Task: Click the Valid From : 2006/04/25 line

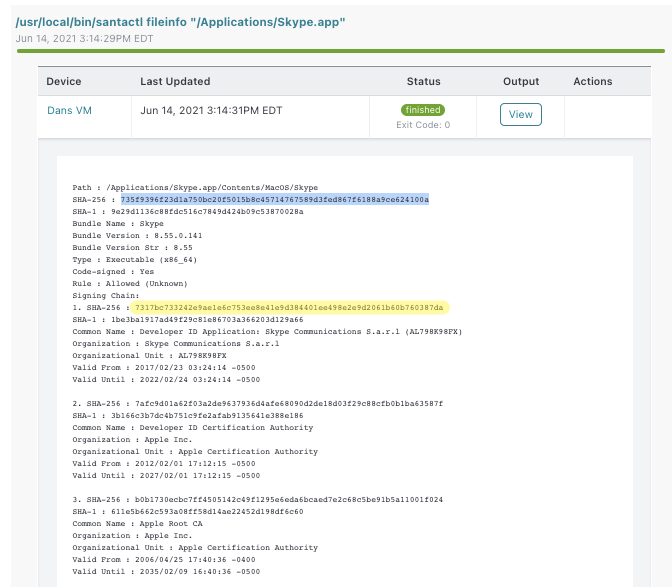Action: coord(164,560)
